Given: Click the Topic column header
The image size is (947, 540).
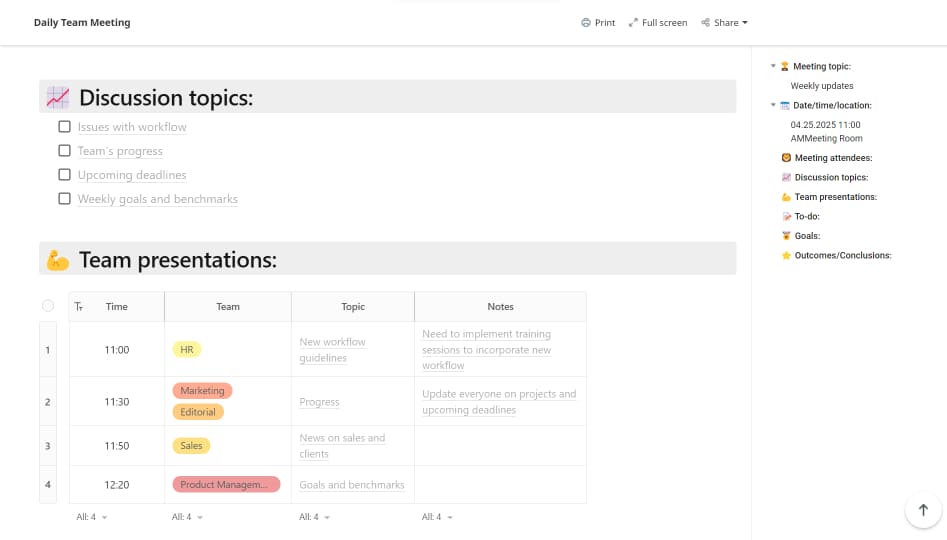Looking at the screenshot, I should click(353, 307).
